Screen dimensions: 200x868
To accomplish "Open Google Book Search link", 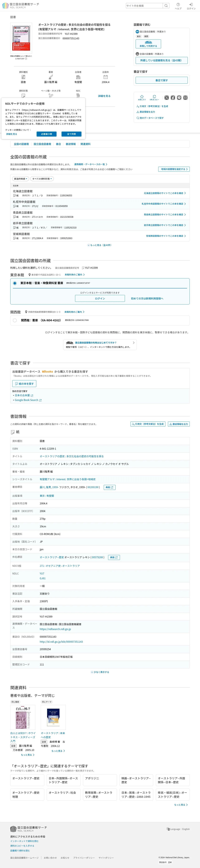I will (x=28, y=400).
